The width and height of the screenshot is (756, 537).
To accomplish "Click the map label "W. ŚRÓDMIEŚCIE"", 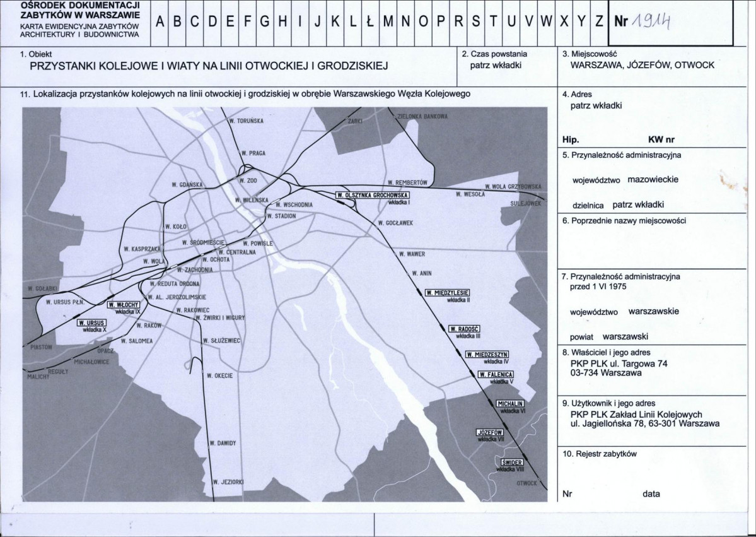I will click(203, 242).
